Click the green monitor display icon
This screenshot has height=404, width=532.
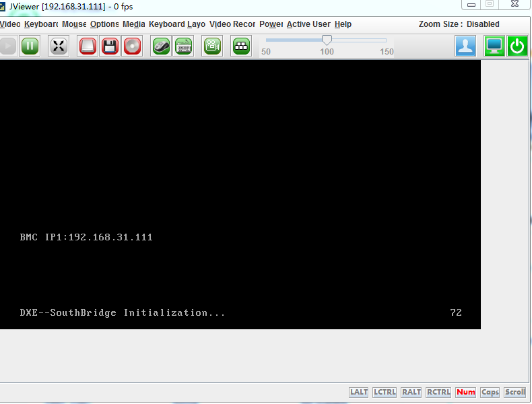[x=495, y=46]
